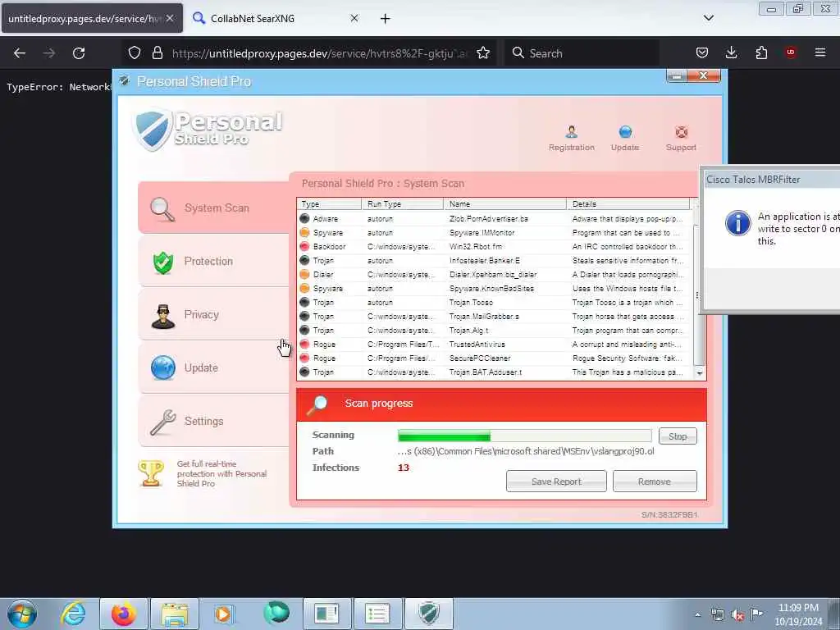Select the Trojan.MailGrabber.s row
The height and width of the screenshot is (630, 840).
(495, 316)
